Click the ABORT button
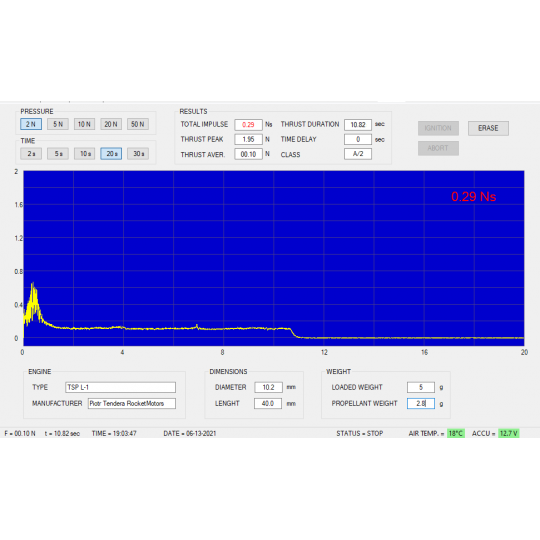 [438, 148]
